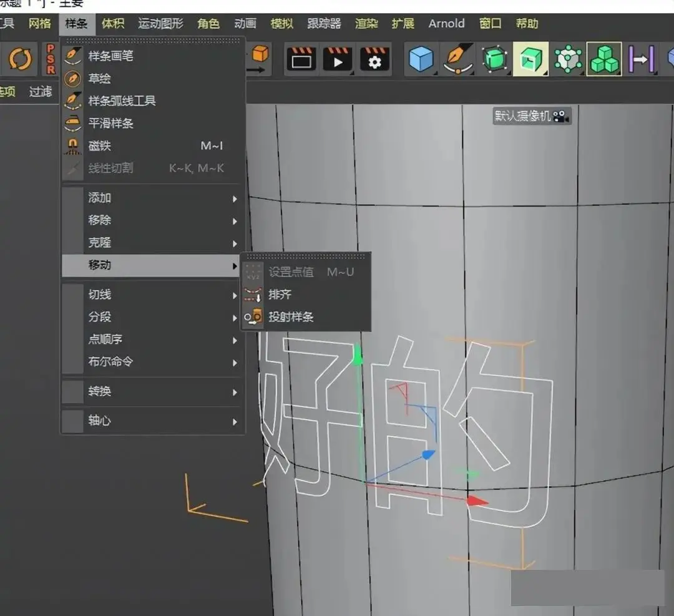Screen dimensions: 674x616
Task: Click the blue Cube primitive icon
Action: point(421,60)
